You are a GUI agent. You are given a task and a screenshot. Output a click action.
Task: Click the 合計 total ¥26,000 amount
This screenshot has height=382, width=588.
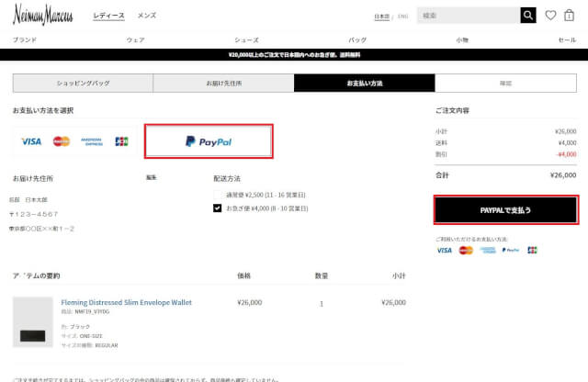click(x=563, y=175)
